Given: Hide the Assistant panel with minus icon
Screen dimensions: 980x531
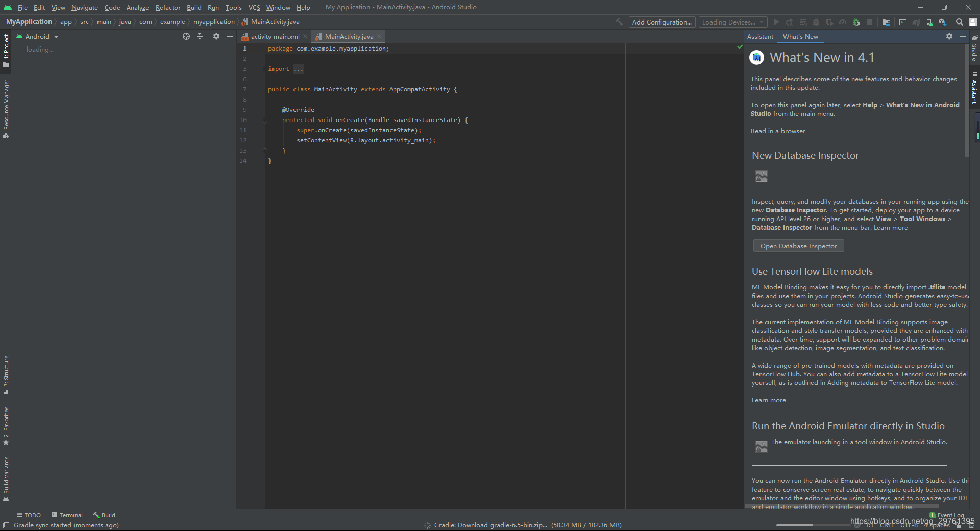Looking at the screenshot, I should tap(963, 36).
